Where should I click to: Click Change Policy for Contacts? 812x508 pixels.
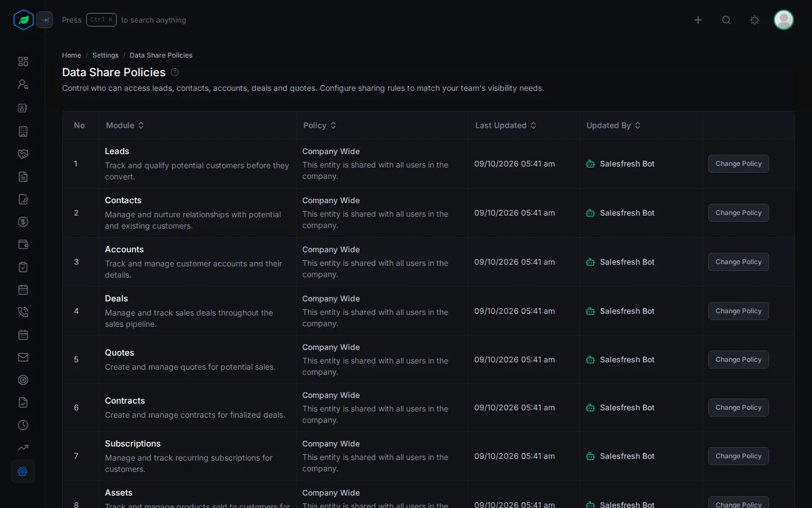(739, 213)
